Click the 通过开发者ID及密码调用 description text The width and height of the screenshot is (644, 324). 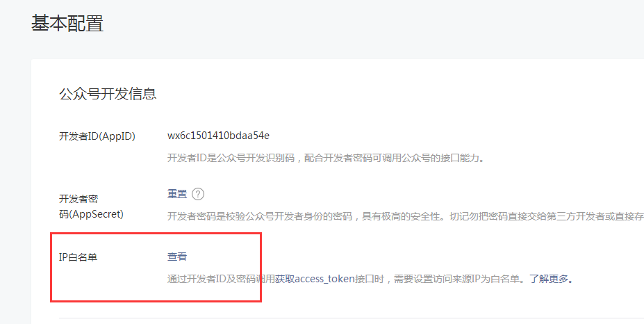[x=220, y=279]
